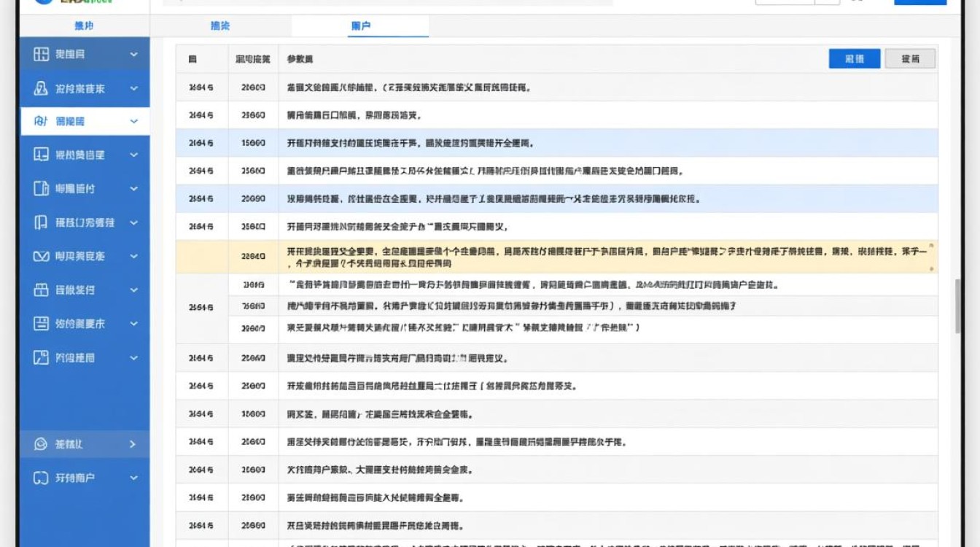The height and width of the screenshot is (547, 980).
Task: Open the dashboard grid icon atop the sidebar
Action: [x=33, y=53]
